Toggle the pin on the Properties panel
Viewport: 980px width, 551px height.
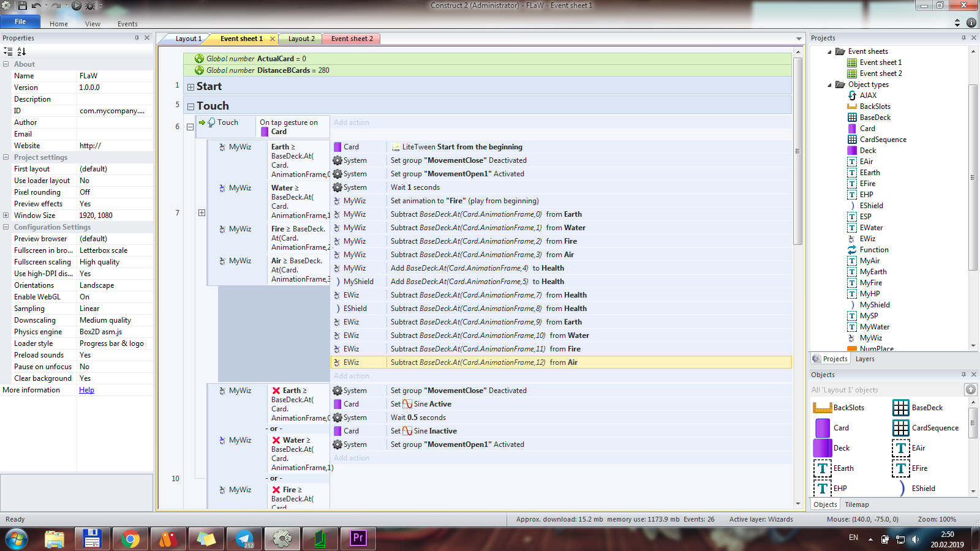click(137, 38)
